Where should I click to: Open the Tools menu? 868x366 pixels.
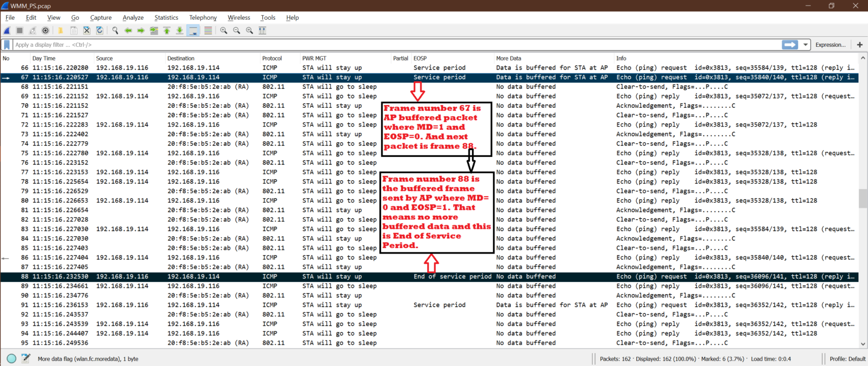[x=268, y=18]
